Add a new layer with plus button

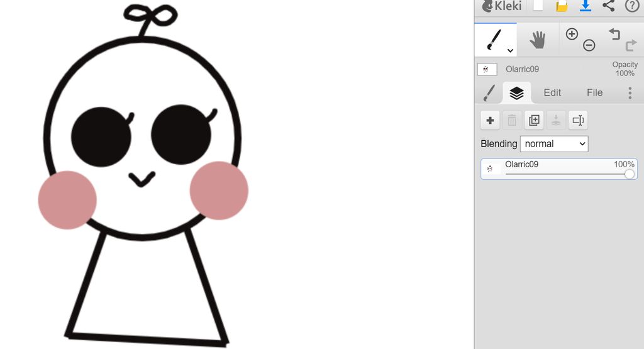[490, 120]
